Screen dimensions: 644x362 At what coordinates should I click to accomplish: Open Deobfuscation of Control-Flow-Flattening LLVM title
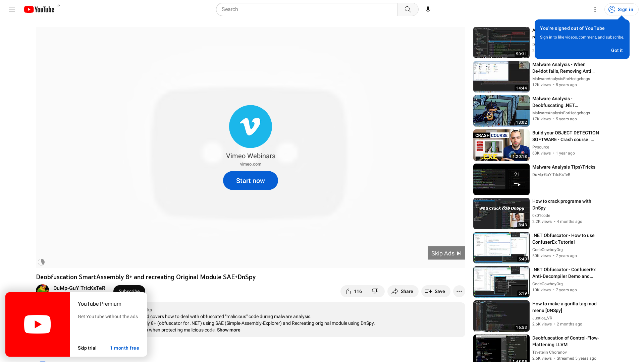click(566, 341)
